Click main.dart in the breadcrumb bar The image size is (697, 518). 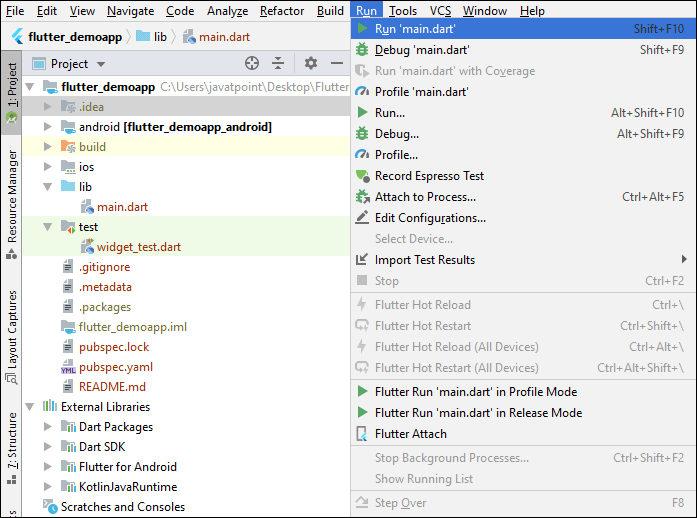(x=216, y=37)
